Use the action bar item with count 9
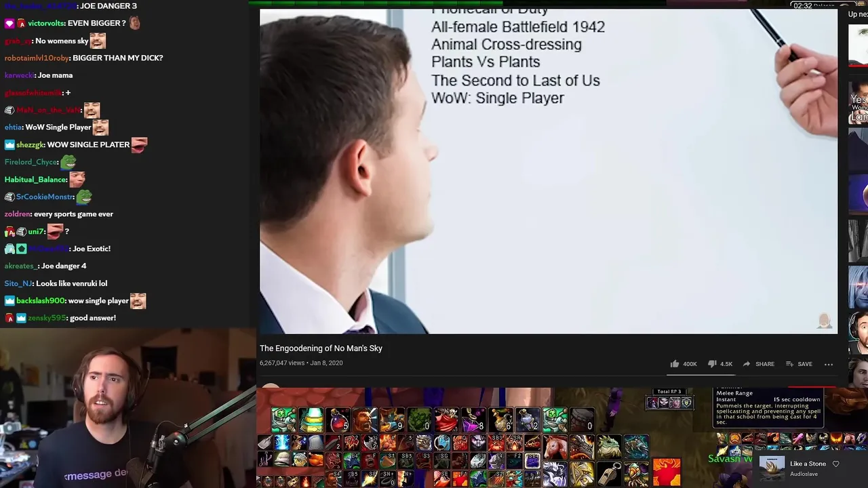 click(x=392, y=420)
